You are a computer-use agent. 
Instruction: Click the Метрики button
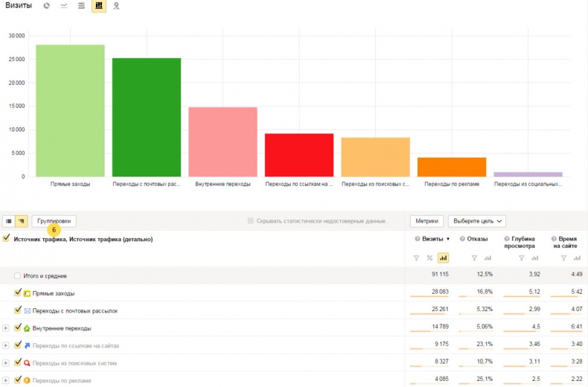426,221
